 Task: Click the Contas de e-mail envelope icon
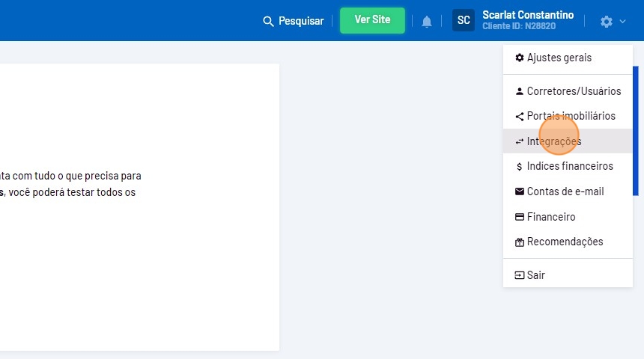click(520, 191)
